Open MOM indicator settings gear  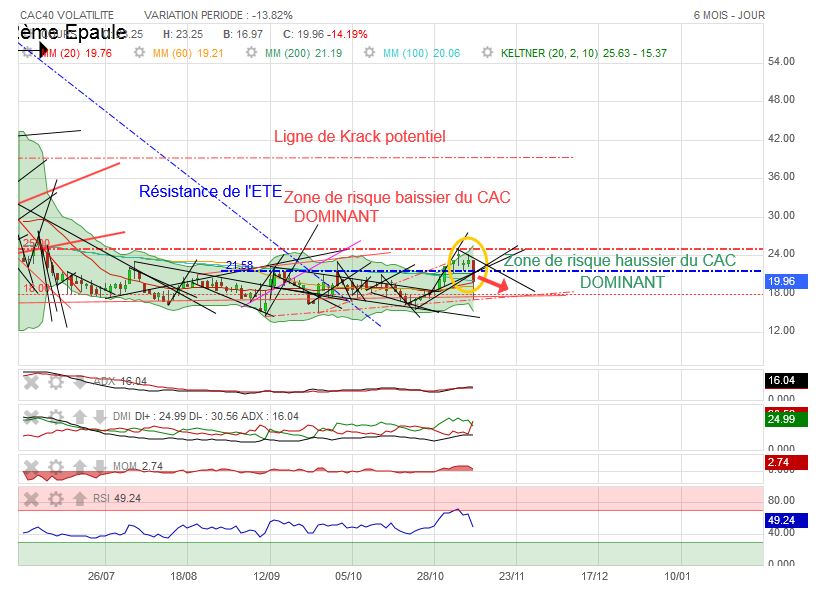pyautogui.click(x=56, y=466)
